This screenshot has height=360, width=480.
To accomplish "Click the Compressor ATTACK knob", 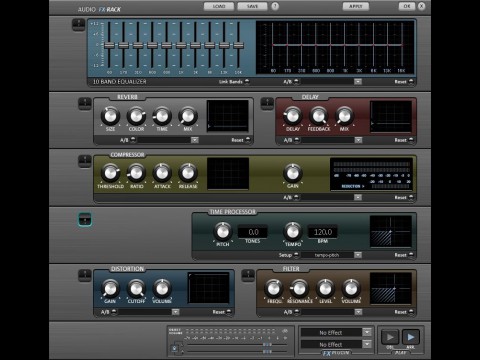I will coord(162,173).
